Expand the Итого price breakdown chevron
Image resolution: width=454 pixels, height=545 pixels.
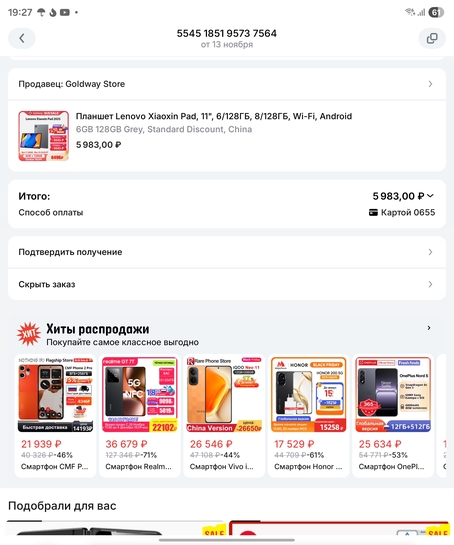tap(430, 196)
